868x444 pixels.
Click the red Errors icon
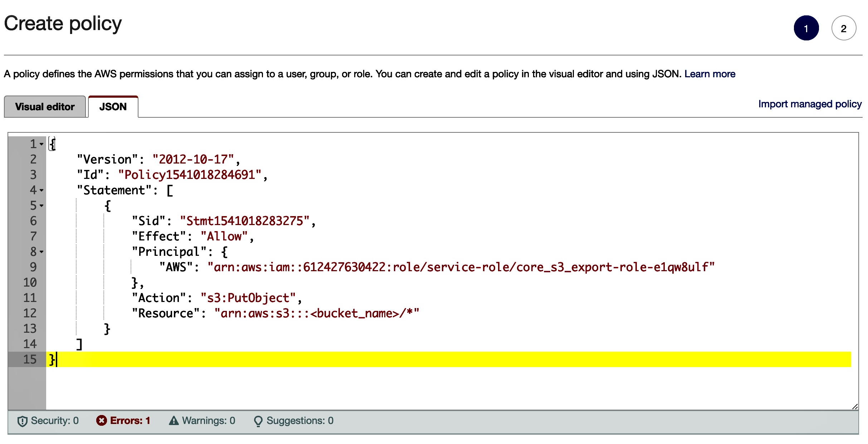click(102, 420)
